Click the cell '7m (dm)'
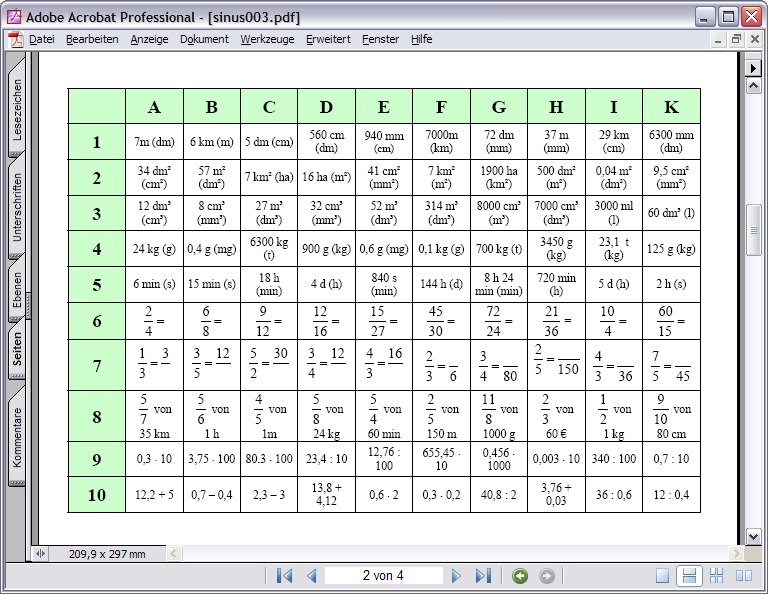768x594 pixels. coord(154,142)
